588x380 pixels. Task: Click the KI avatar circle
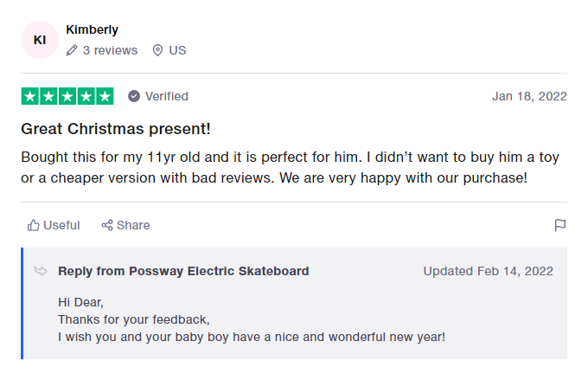(x=40, y=40)
